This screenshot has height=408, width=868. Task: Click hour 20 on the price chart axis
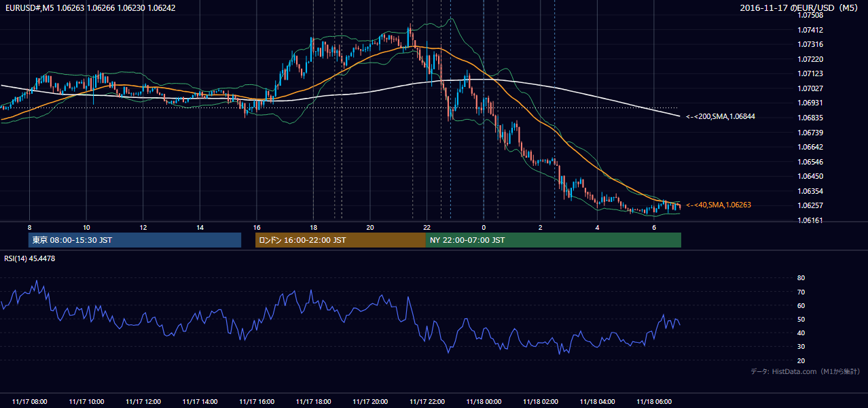coord(370,227)
